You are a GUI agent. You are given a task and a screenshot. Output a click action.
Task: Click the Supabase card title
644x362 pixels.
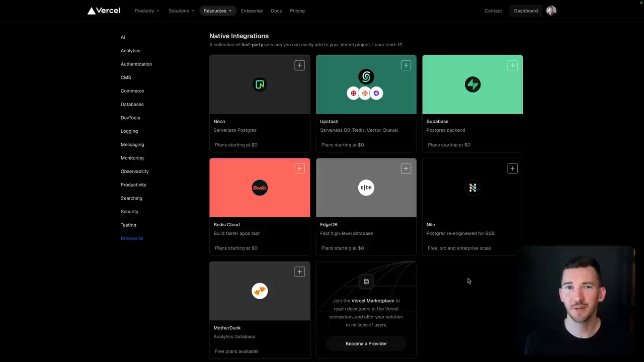437,121
